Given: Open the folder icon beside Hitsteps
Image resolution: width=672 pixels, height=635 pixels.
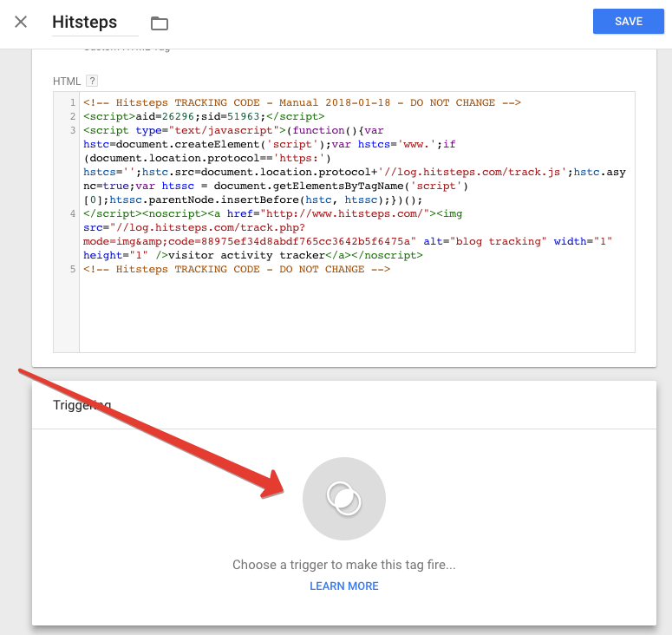Looking at the screenshot, I should 159,23.
